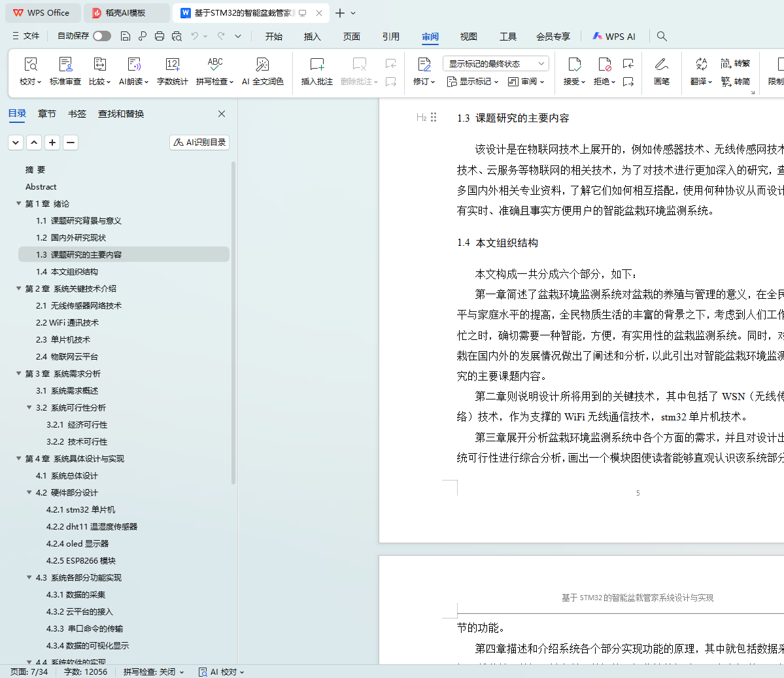Collapse the 4.2 硬件部分设计 outline node
Screen dimensions: 784x678
29,492
